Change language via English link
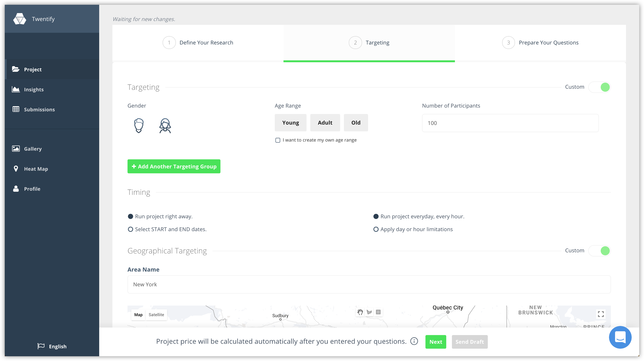 click(x=58, y=346)
